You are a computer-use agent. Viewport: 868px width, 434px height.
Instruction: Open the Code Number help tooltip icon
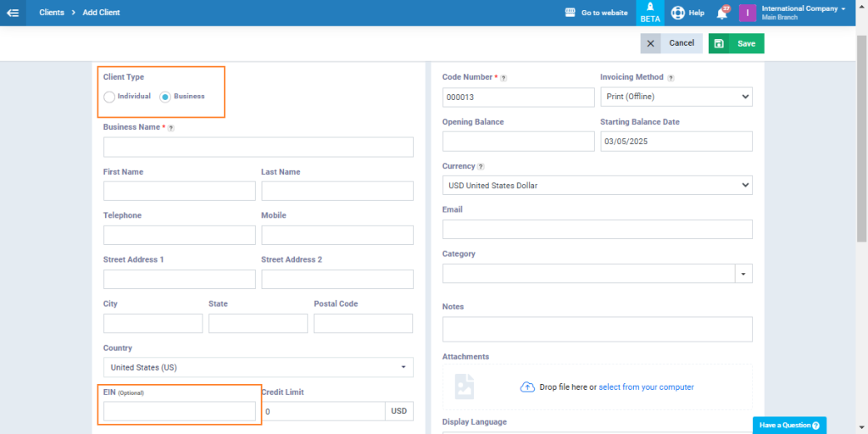(504, 78)
